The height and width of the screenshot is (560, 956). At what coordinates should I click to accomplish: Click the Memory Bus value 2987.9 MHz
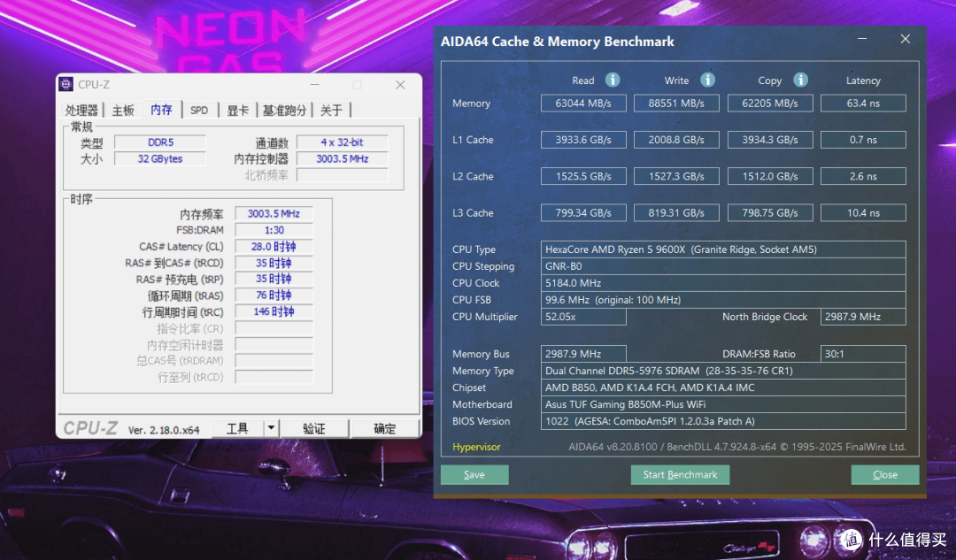pyautogui.click(x=582, y=354)
